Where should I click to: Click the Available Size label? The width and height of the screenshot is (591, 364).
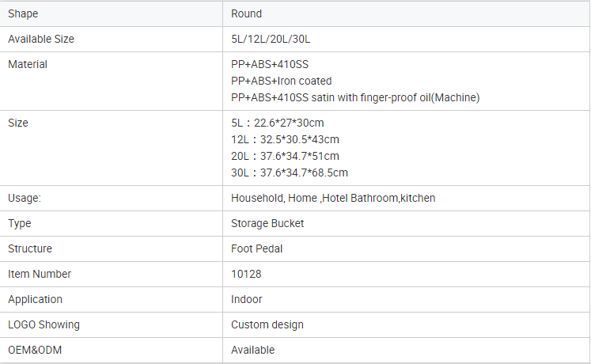(41, 39)
